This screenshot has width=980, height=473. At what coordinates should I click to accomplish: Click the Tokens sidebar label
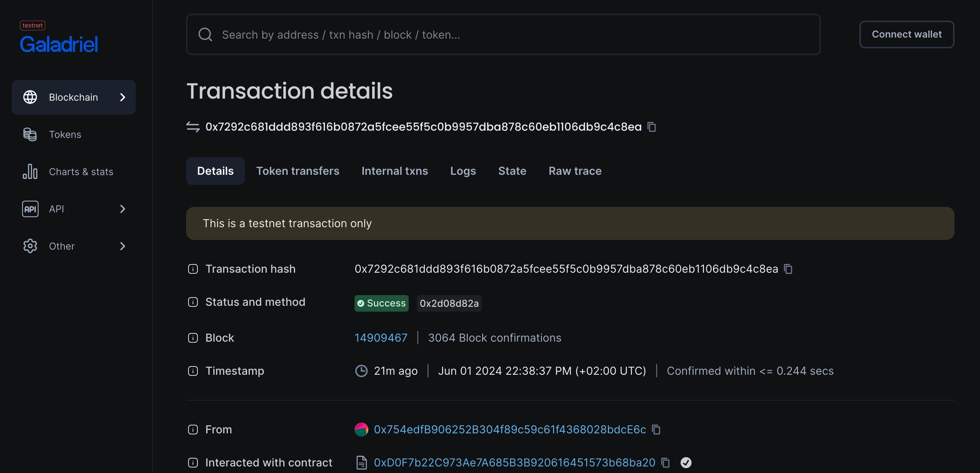(65, 134)
